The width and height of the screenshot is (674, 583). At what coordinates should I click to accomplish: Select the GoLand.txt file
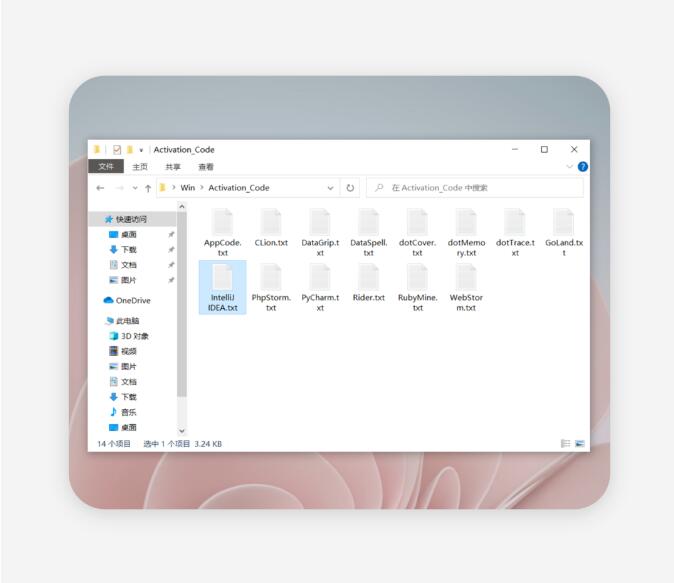(563, 222)
